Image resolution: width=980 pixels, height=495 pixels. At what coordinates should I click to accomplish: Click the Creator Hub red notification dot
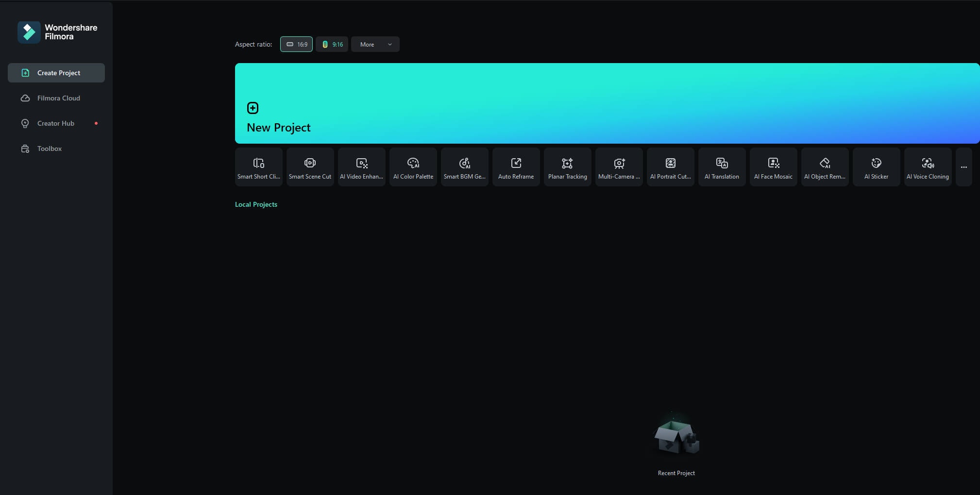coord(96,123)
